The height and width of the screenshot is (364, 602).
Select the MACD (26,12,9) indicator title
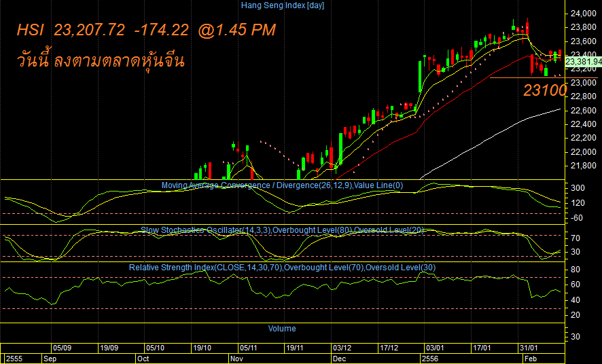pos(282,185)
